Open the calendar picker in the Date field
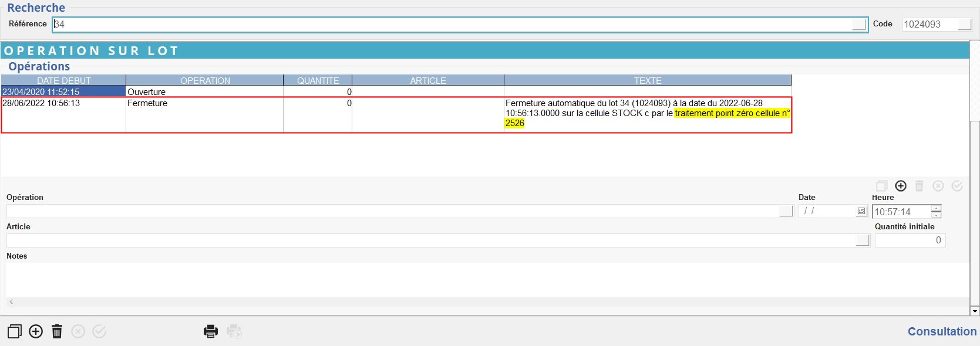The width and height of the screenshot is (980, 346). [x=861, y=211]
